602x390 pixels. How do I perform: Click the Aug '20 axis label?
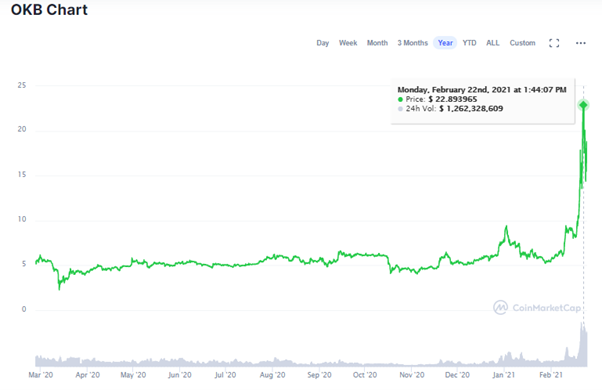point(272,375)
